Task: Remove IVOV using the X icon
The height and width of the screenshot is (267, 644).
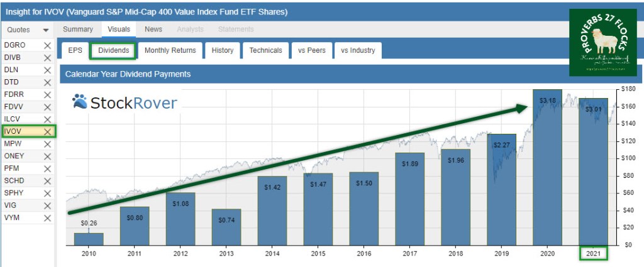Action: pyautogui.click(x=47, y=131)
